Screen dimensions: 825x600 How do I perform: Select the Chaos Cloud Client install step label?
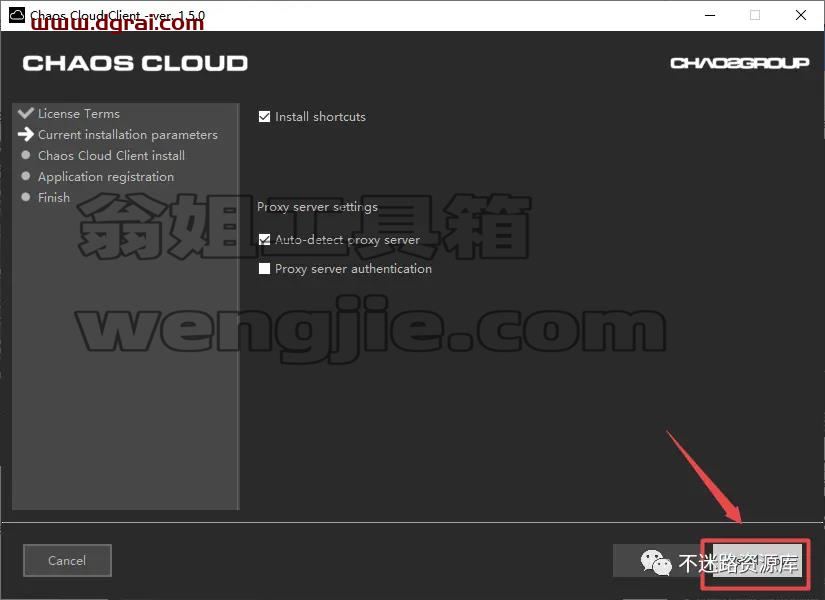[112, 156]
